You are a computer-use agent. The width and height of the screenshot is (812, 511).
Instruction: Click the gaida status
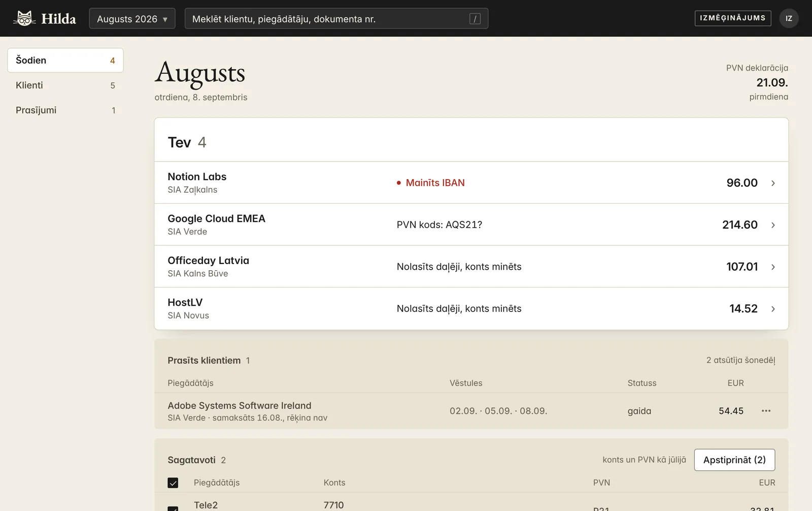[x=639, y=411]
